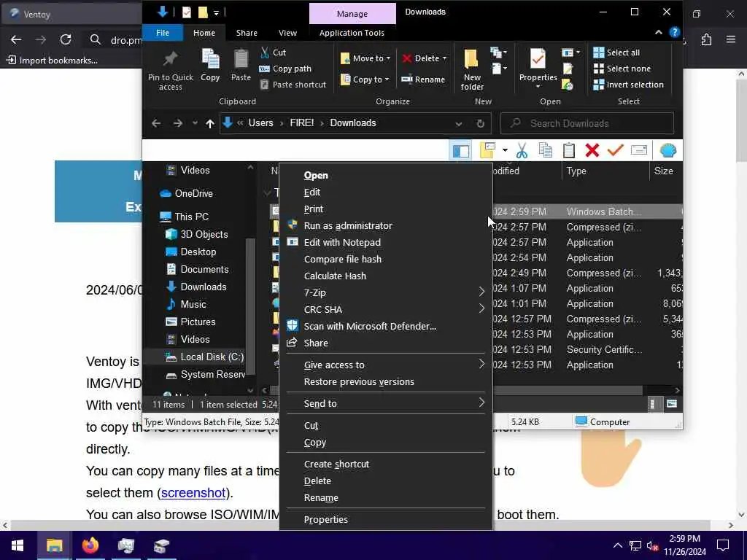Click the Help question mark icon
The width and height of the screenshot is (747, 560).
[674, 32]
